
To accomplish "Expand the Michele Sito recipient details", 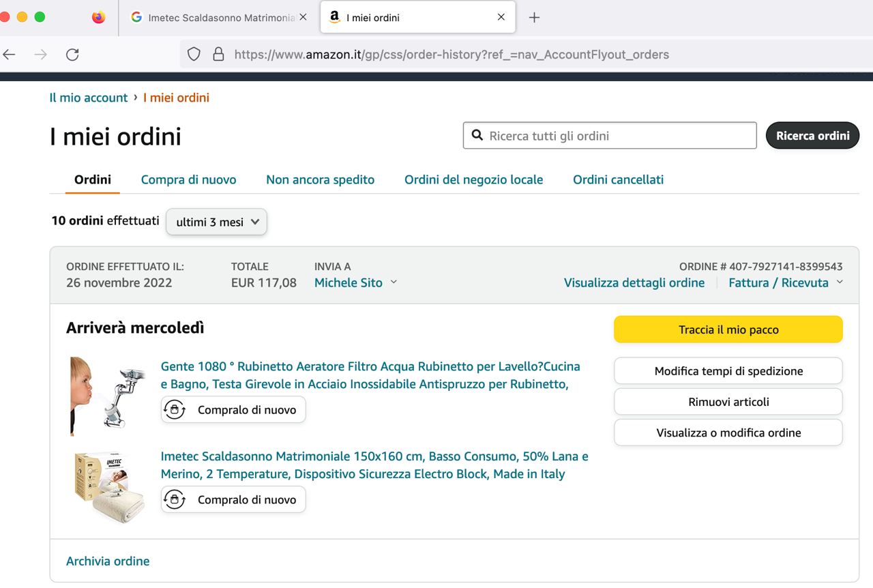I will [x=356, y=282].
